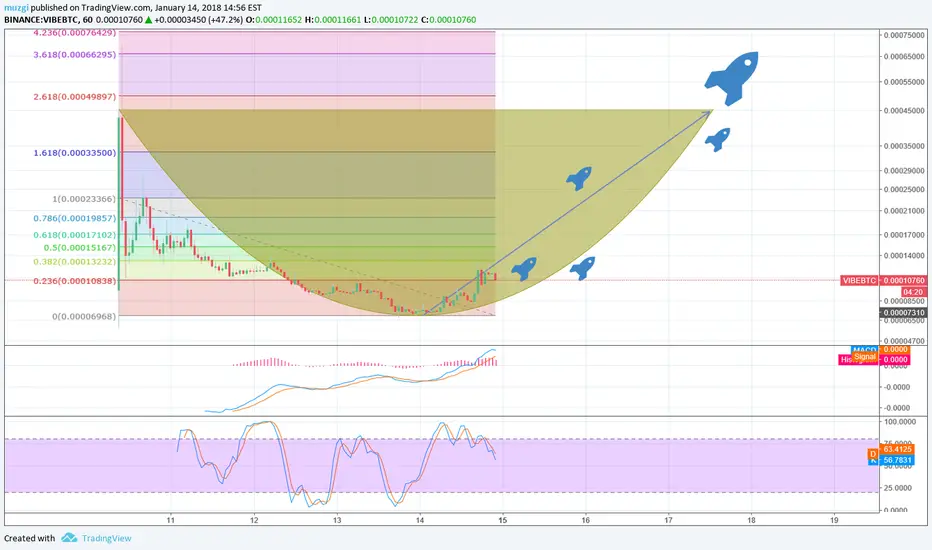The width and height of the screenshot is (932, 550).
Task: Click the BINANCE:VIBEBTC symbol title
Action: pyautogui.click(x=42, y=20)
